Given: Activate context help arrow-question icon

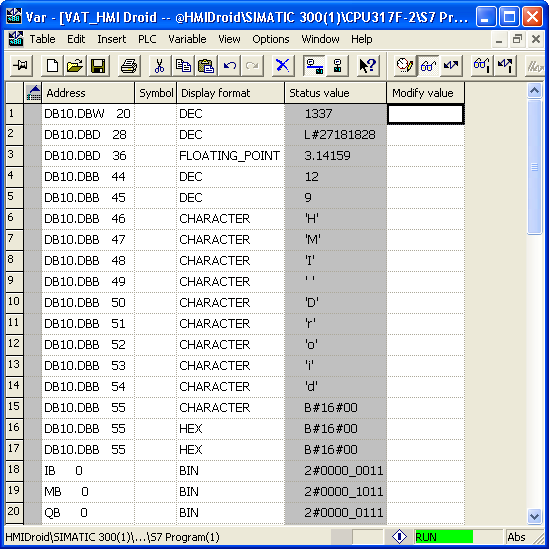Looking at the screenshot, I should point(368,65).
